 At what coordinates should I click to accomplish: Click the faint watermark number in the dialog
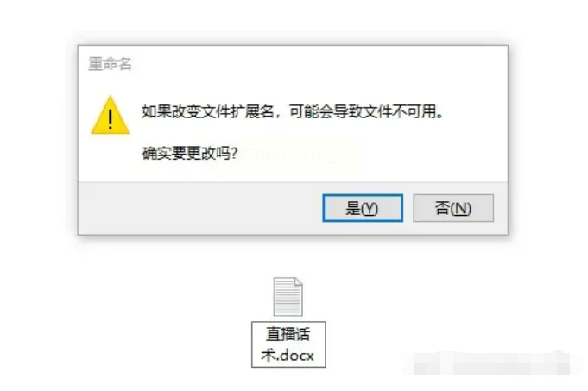(288, 156)
